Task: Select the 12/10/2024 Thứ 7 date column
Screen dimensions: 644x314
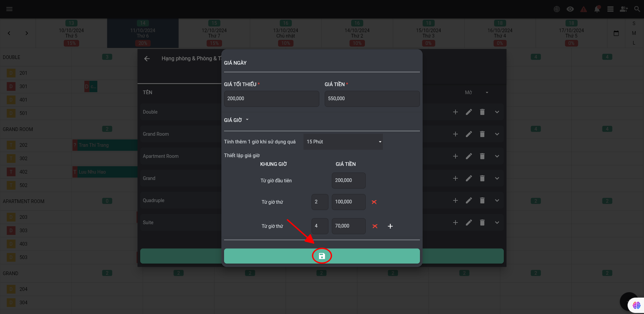Action: pyautogui.click(x=214, y=33)
